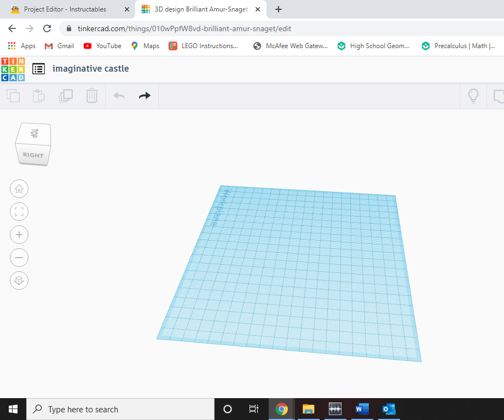Click the Copy tool icon

[13, 96]
